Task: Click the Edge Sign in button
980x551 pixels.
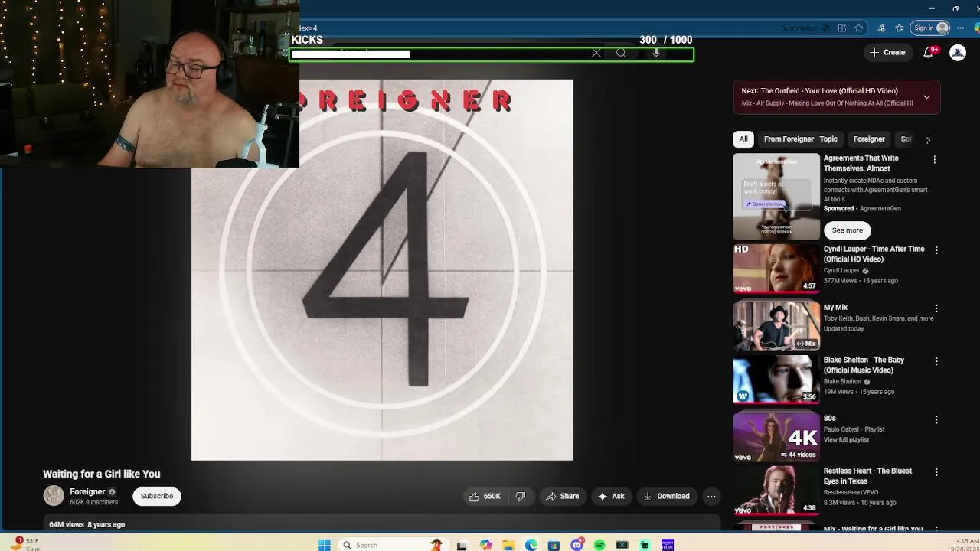Action: pyautogui.click(x=931, y=28)
